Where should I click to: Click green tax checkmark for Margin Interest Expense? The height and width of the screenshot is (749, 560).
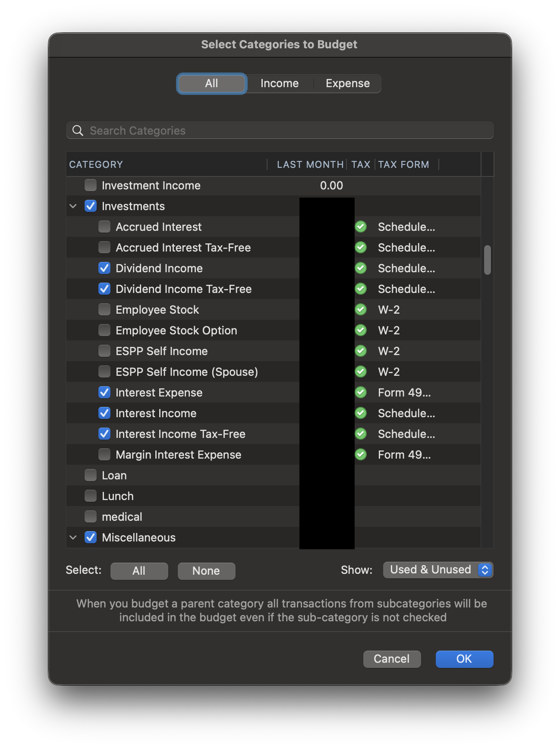pyautogui.click(x=361, y=455)
